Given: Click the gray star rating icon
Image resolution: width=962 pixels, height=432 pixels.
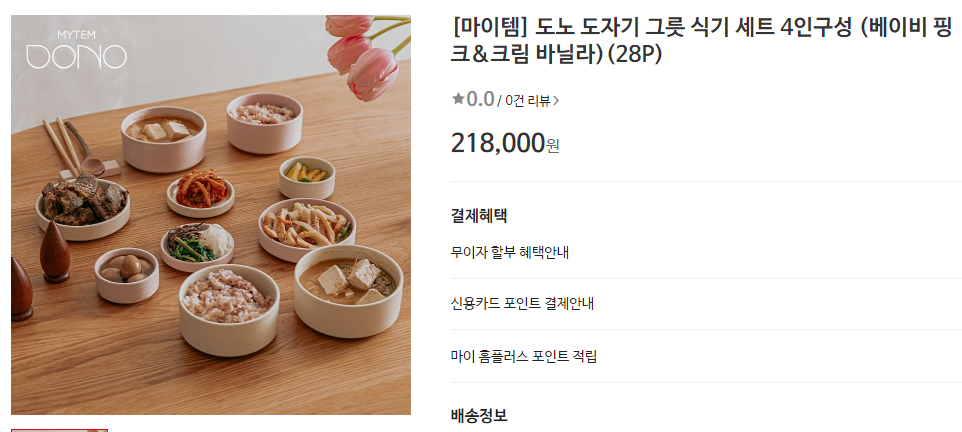Looking at the screenshot, I should click(x=458, y=98).
